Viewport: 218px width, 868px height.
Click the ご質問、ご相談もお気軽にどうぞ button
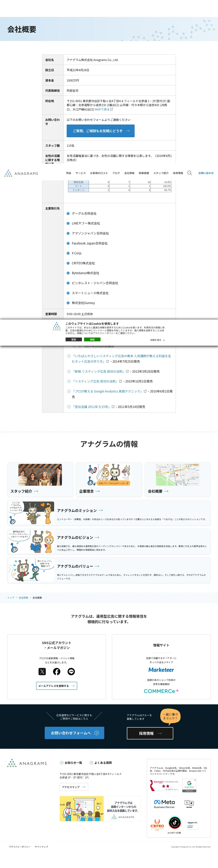pyautogui.click(x=101, y=131)
